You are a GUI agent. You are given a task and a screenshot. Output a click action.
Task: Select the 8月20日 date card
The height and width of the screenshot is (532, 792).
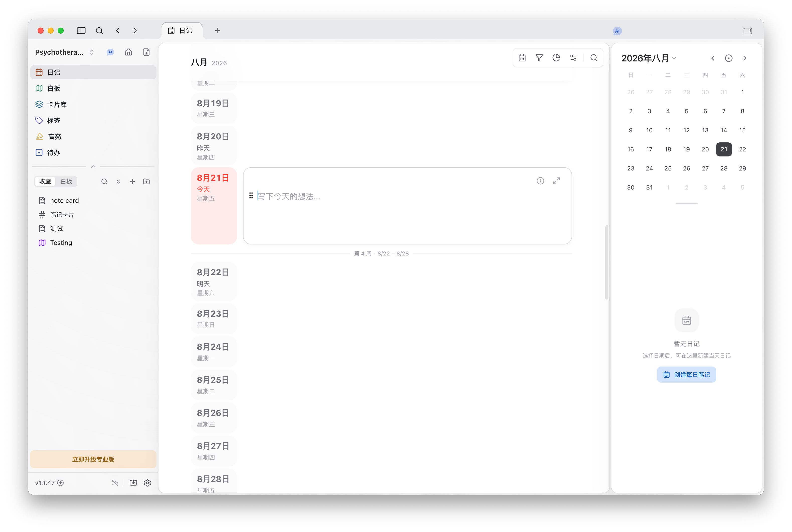pos(214,146)
